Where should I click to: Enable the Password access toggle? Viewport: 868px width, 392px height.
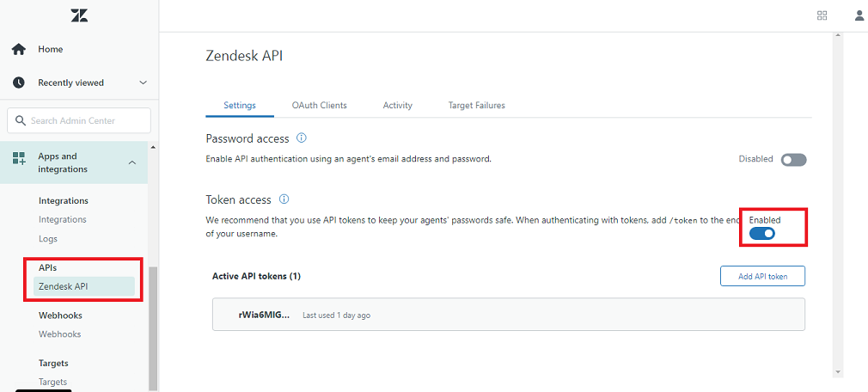(x=793, y=160)
